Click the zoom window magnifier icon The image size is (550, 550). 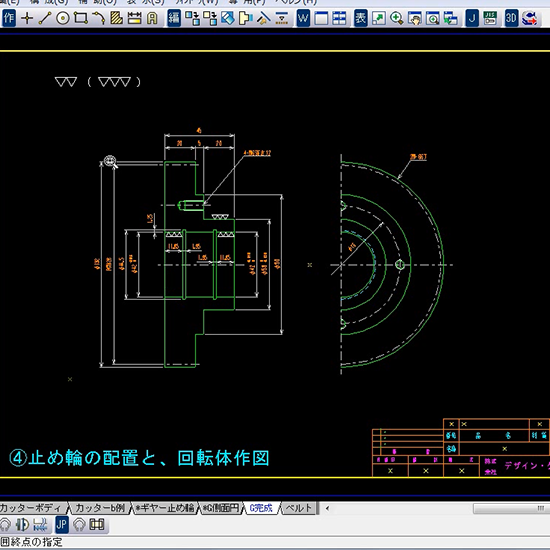coord(433,18)
